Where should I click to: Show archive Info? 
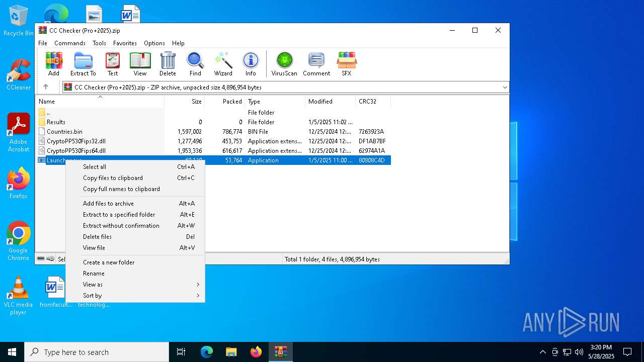[x=251, y=64]
